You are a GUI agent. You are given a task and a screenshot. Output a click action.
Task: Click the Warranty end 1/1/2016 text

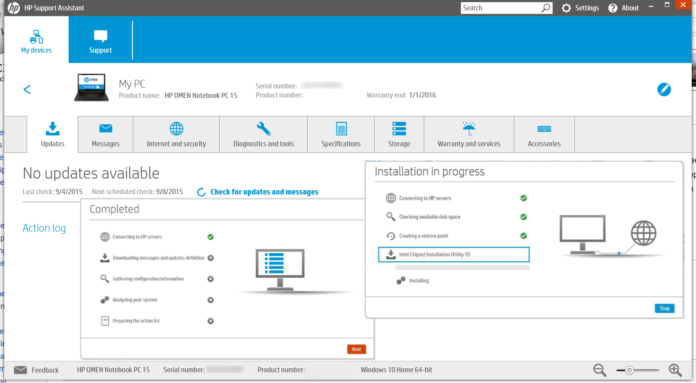coord(401,95)
